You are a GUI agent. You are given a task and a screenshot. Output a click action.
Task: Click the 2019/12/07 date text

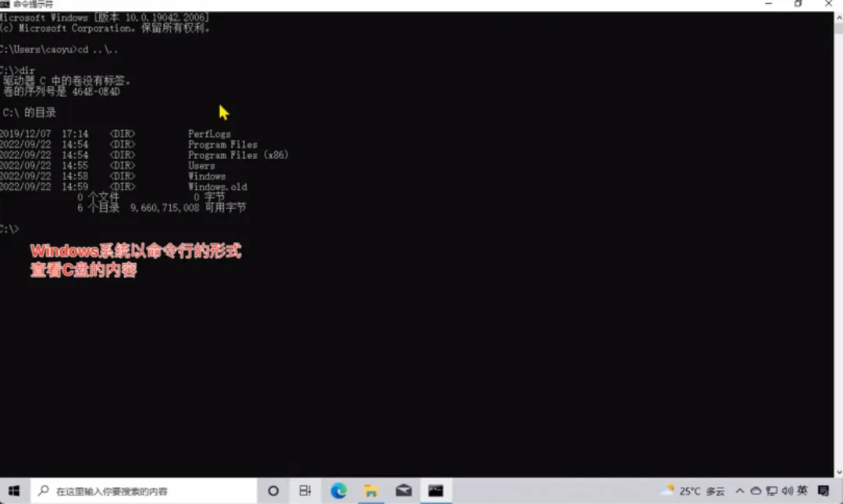pyautogui.click(x=25, y=133)
